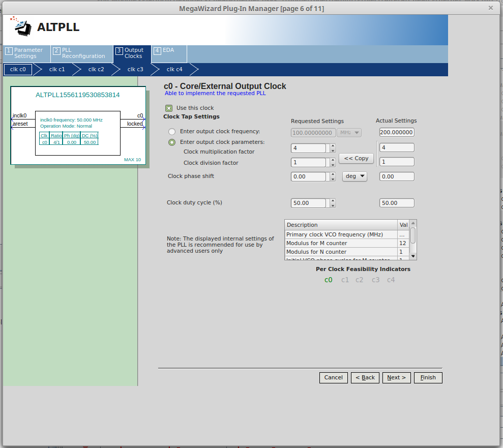Click the clock phase shift input field
This screenshot has height=448, width=503.
pyautogui.click(x=309, y=177)
